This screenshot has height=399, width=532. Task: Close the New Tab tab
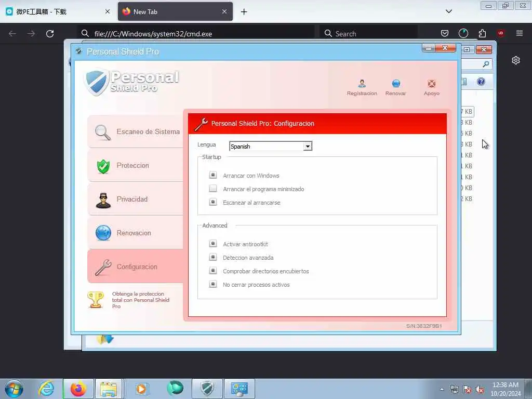[x=224, y=11]
